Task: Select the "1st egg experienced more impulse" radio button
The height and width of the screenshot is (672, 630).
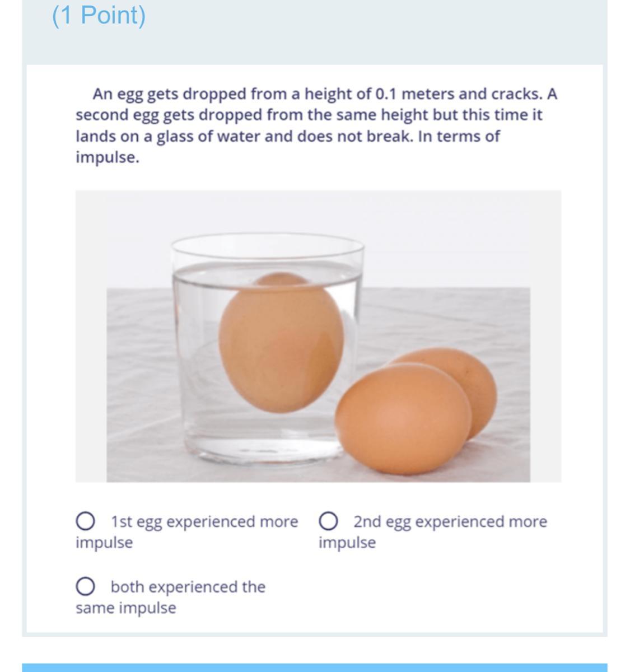Action: pyautogui.click(x=85, y=521)
